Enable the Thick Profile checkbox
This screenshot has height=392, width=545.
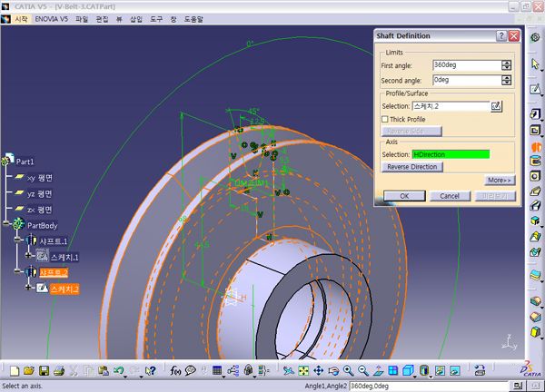pos(385,119)
